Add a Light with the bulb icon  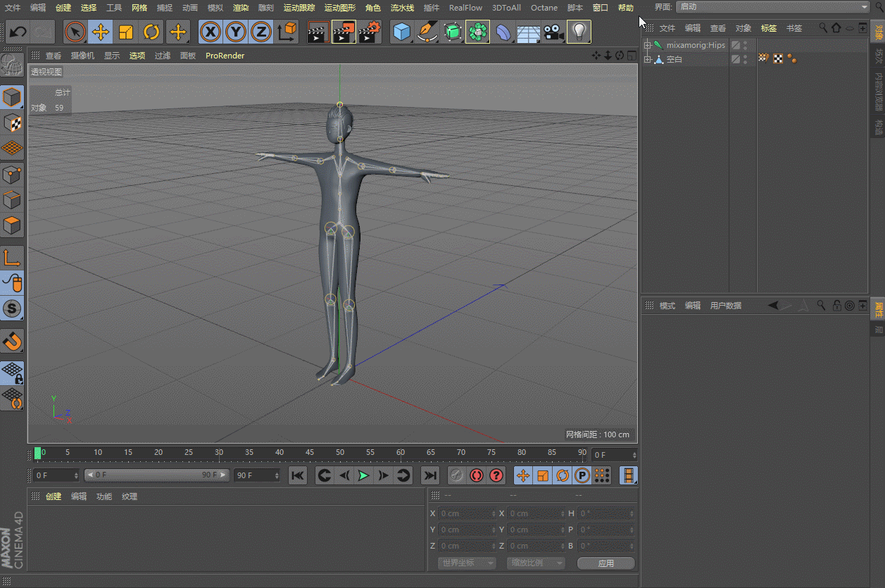[x=579, y=32]
